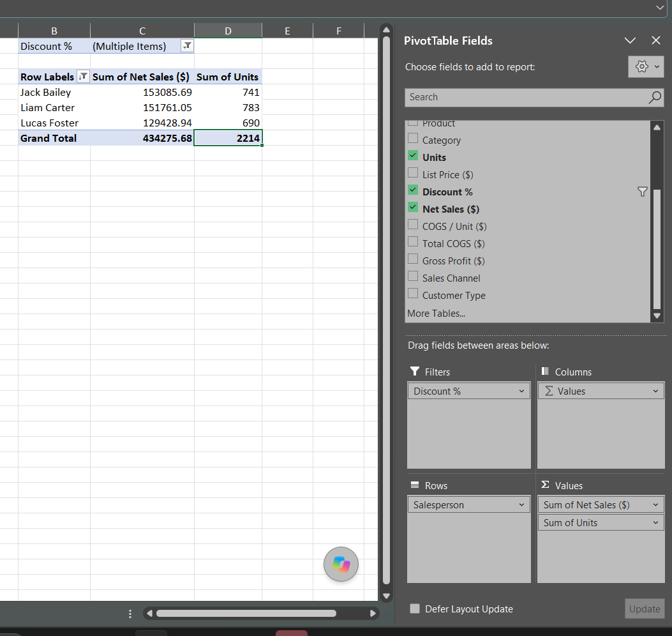Viewport: 672px width, 636px height.
Task: Click the worksheet scroll up arrow
Action: 386,30
